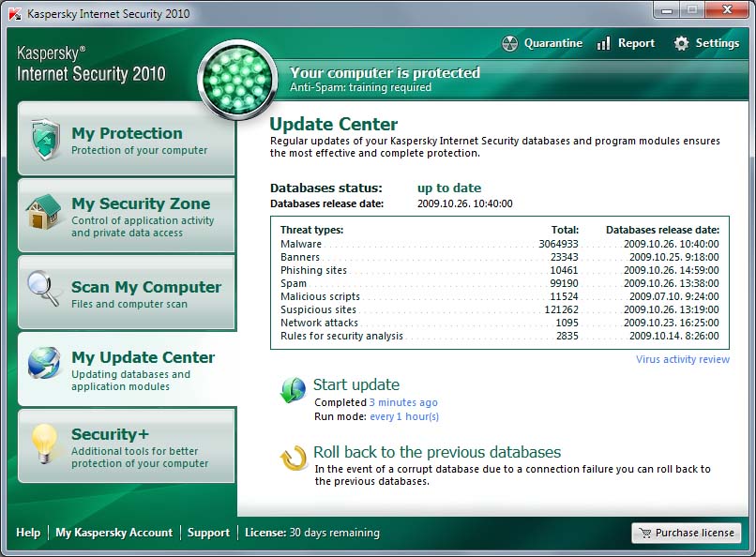Change run mode 'every 1 hour(s)' link
This screenshot has width=756, height=557.
[x=404, y=416]
